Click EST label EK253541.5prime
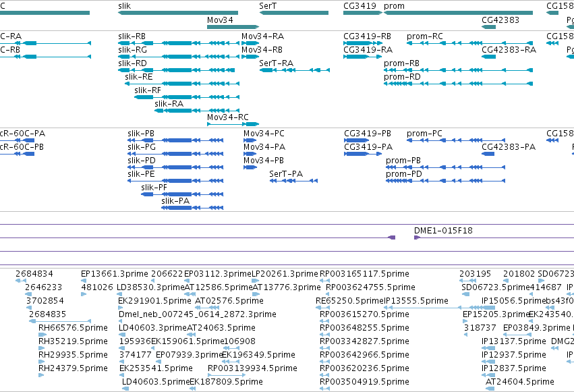The image size is (574, 392). pyautogui.click(x=156, y=368)
